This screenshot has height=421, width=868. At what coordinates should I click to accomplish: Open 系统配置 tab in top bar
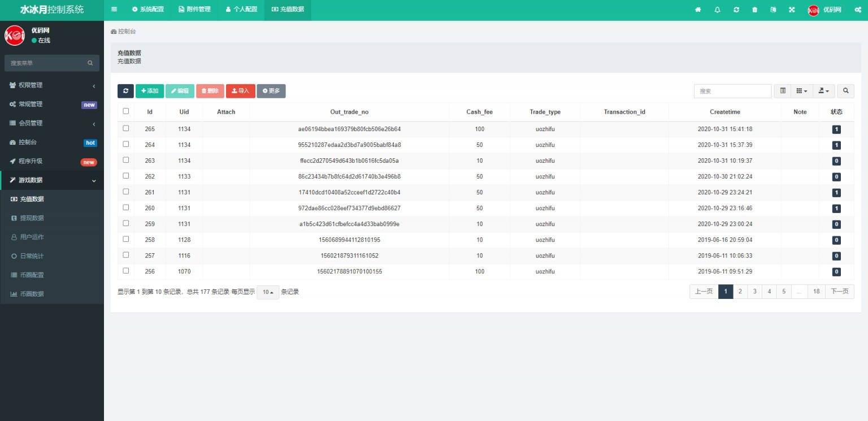tap(148, 10)
